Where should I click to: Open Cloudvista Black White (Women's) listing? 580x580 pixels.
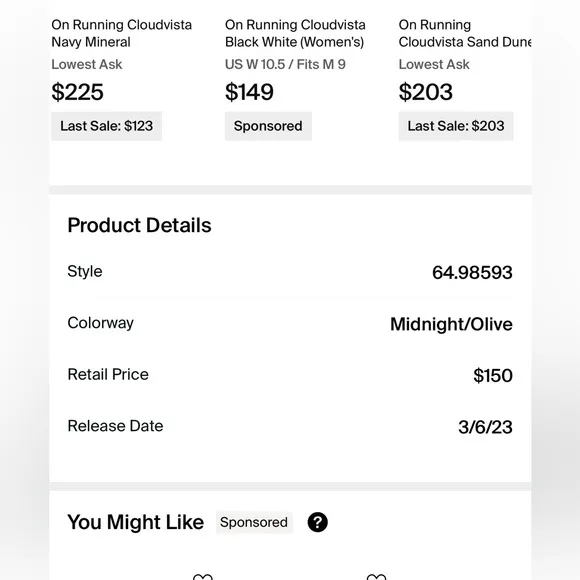295,33
